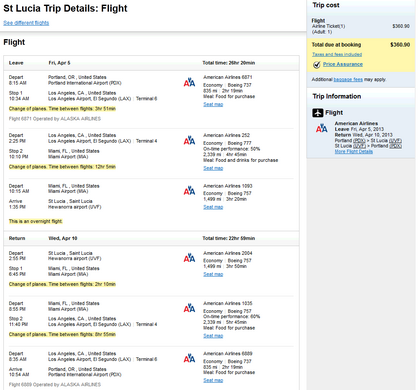The image size is (419, 390).
Task: Click 'Flight 6871 Operated by ALASKA AIRLINES' text
Action: [x=55, y=119]
